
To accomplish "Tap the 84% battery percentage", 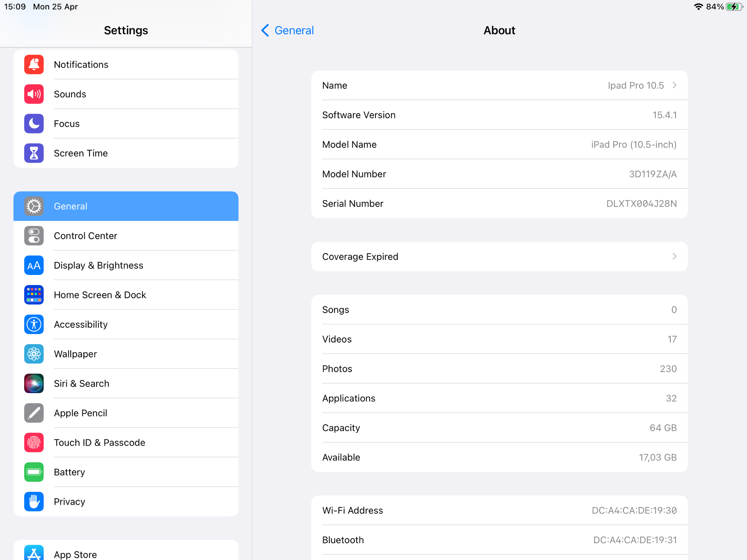I will pyautogui.click(x=715, y=7).
